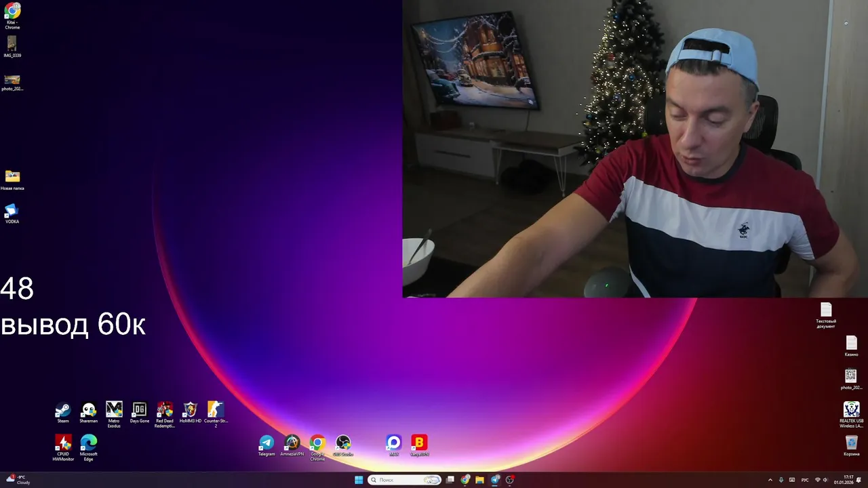Switch to OBS Studio on the taskbar
Viewport: 868px width, 488px height.
tap(510, 480)
